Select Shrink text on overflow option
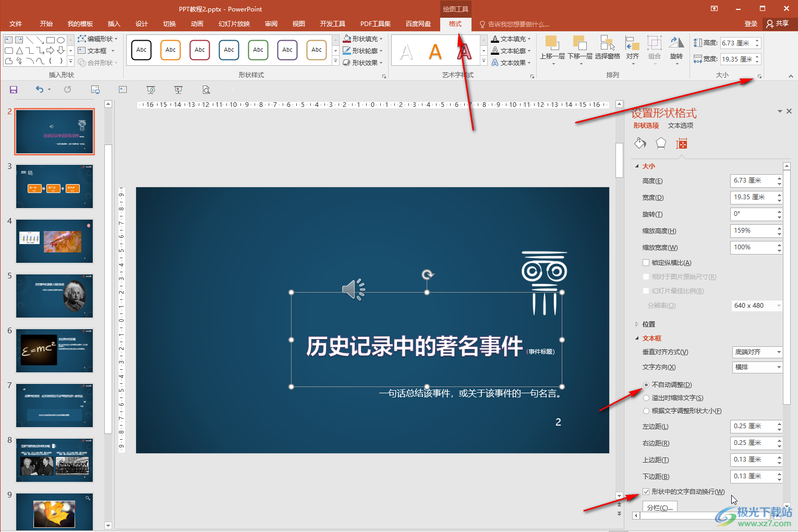The height and width of the screenshot is (532, 798). pyautogui.click(x=646, y=398)
